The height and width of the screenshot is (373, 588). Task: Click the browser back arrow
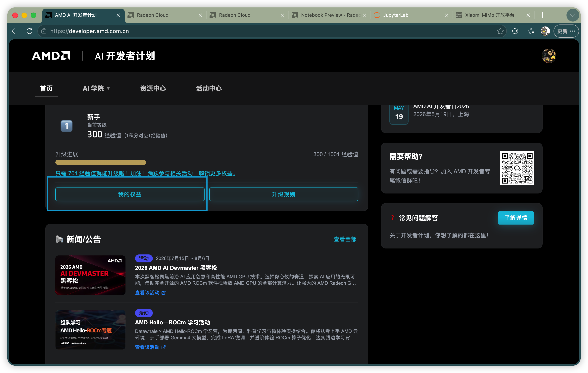click(15, 31)
